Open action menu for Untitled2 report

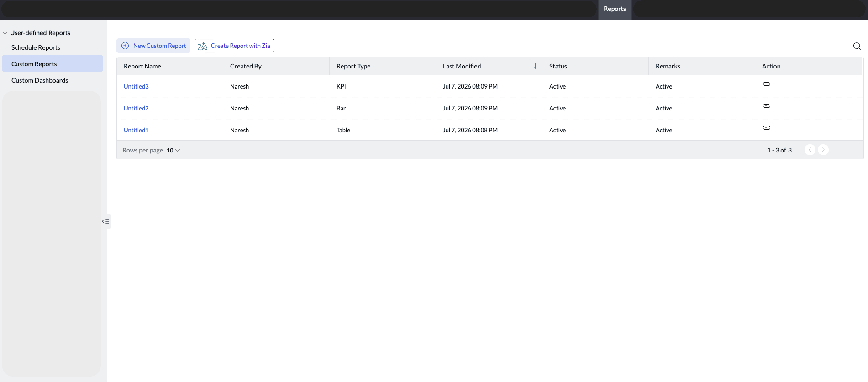click(767, 106)
